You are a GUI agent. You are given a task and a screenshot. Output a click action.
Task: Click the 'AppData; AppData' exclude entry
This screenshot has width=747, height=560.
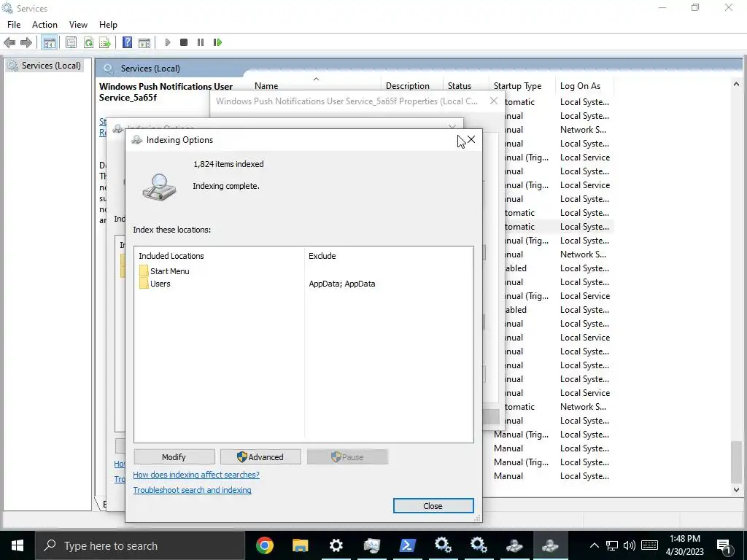click(x=342, y=284)
